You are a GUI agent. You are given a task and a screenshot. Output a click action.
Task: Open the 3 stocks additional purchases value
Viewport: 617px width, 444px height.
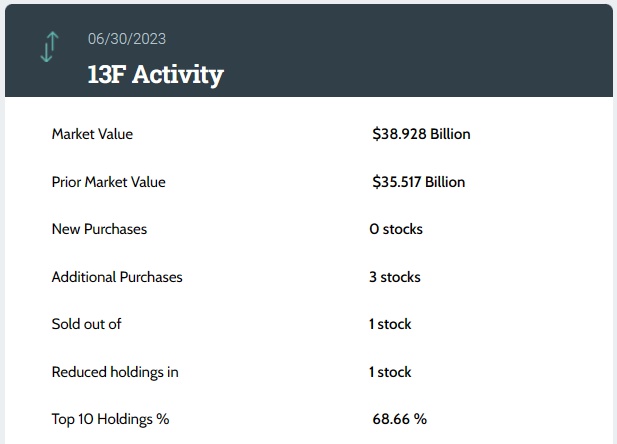click(395, 277)
